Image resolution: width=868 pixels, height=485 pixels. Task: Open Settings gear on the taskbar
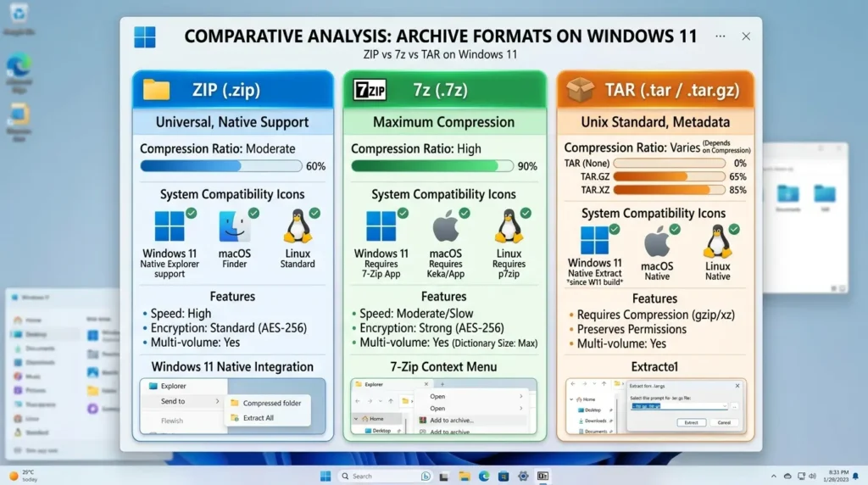point(523,477)
